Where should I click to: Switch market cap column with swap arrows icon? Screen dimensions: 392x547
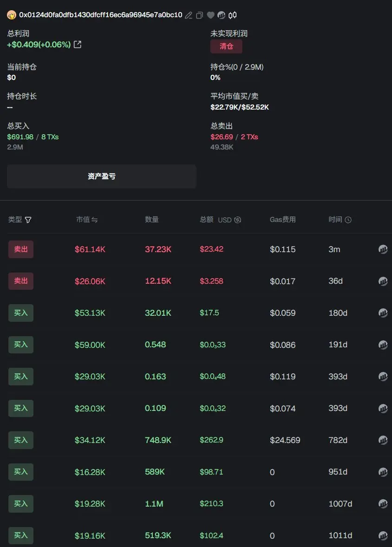point(95,220)
